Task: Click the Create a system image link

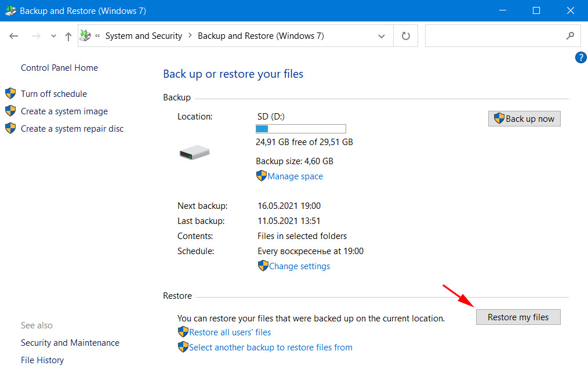Action: (x=64, y=111)
